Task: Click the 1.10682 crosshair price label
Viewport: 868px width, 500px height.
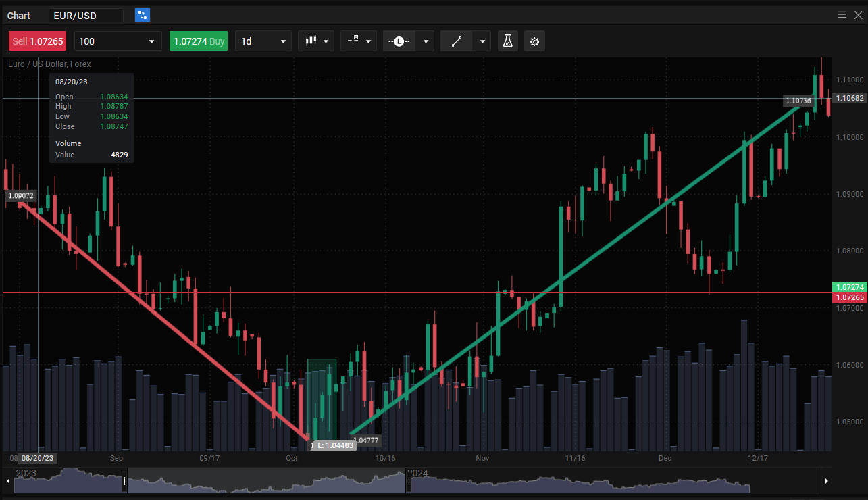Action: point(850,98)
